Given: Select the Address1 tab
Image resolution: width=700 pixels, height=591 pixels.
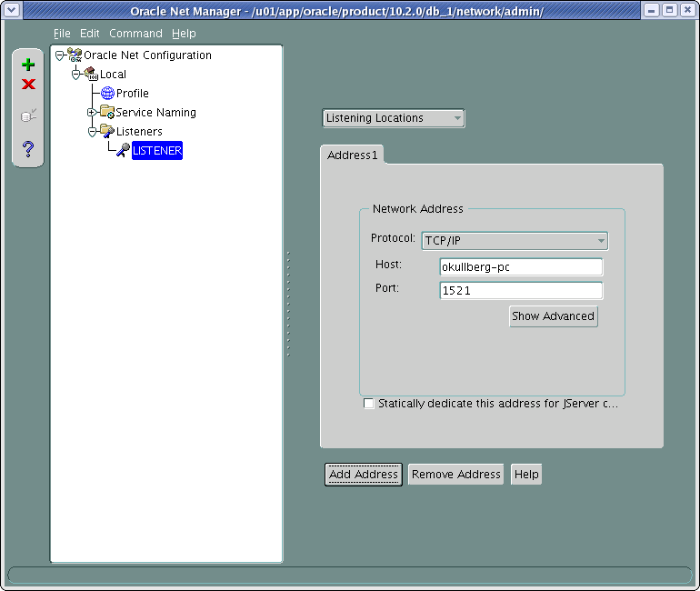Looking at the screenshot, I should point(352,155).
